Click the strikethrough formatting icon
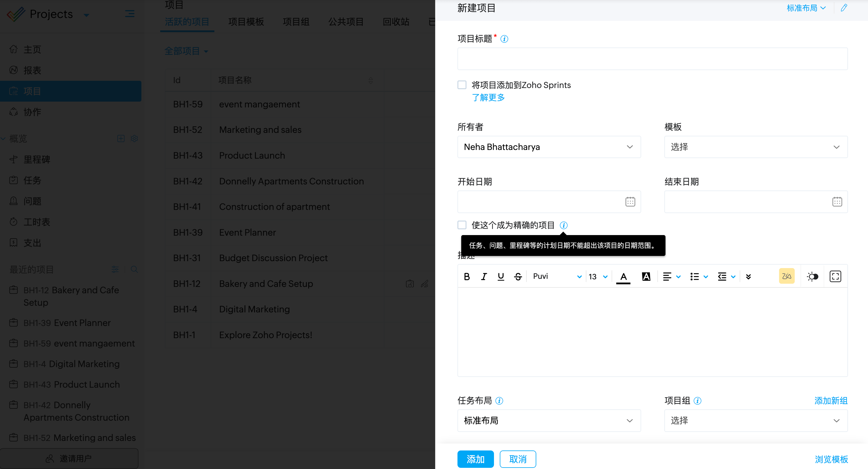 (x=518, y=276)
